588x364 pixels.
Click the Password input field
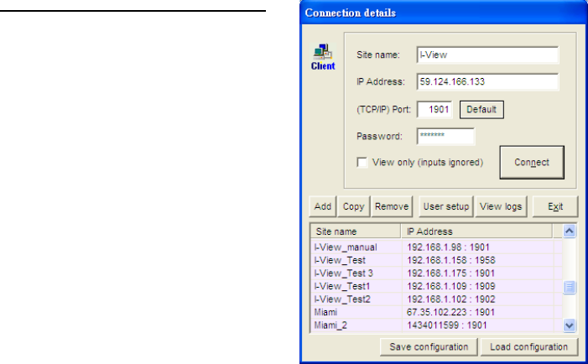click(x=445, y=136)
